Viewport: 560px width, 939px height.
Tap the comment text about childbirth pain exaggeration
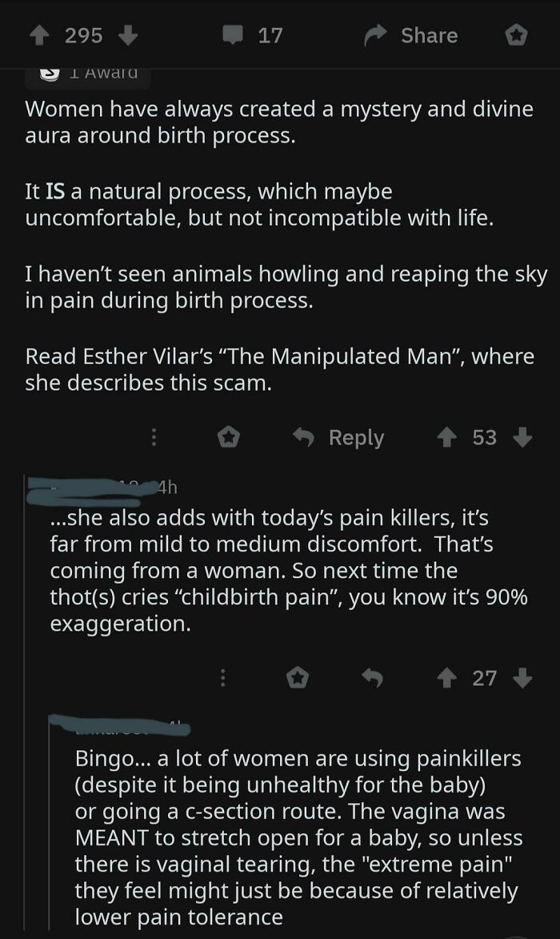pyautogui.click(x=280, y=570)
